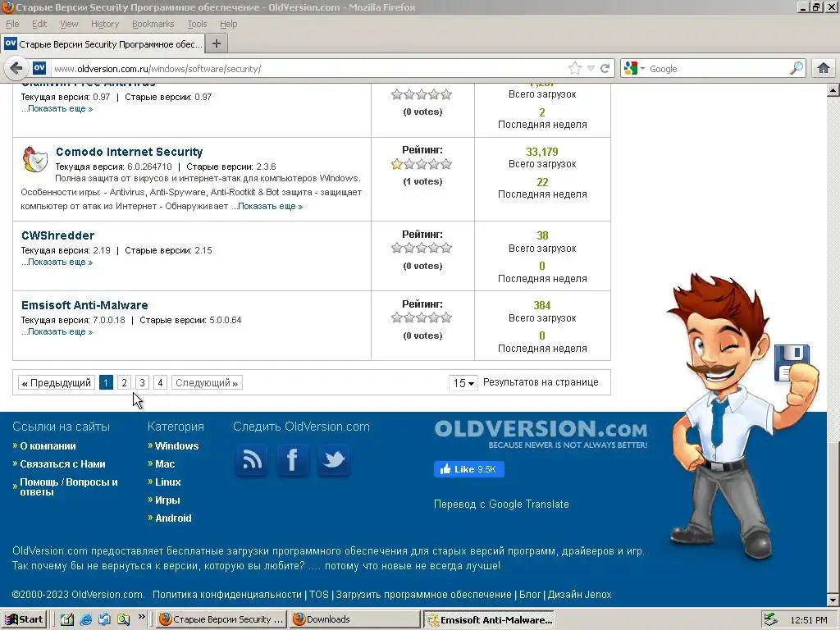Click the Firefox back arrow button
The width and height of the screenshot is (840, 630).
(16, 68)
